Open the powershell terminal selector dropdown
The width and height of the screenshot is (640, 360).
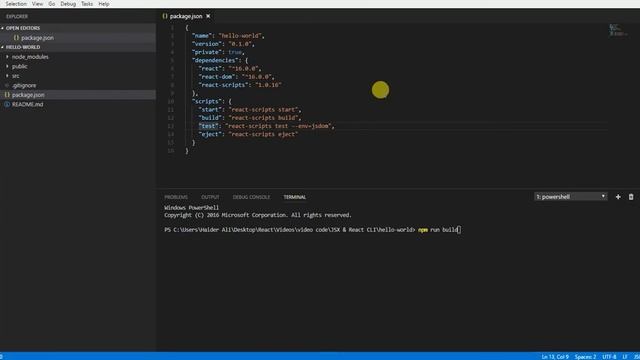(571, 197)
